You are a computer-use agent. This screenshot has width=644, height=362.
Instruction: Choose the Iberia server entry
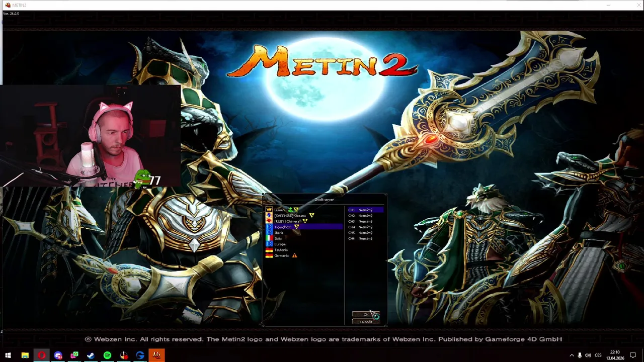click(304, 233)
